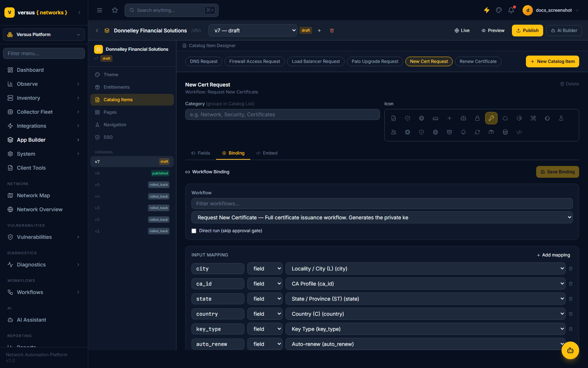Focus the Category text field

(283, 114)
